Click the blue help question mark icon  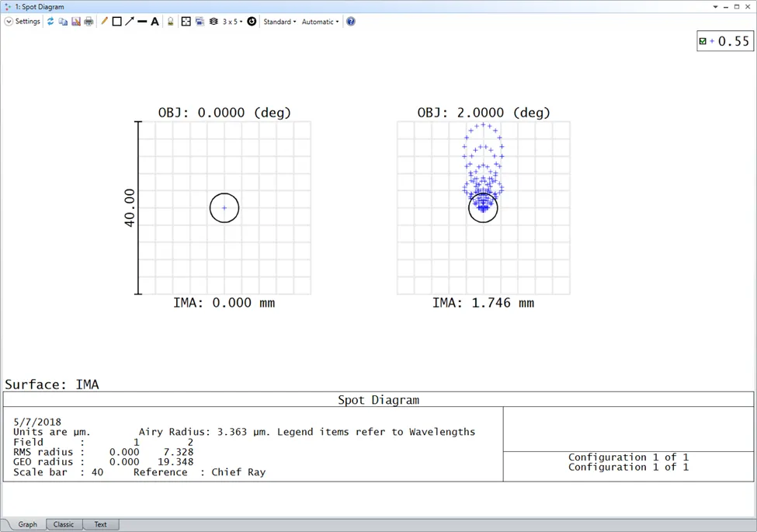[351, 22]
